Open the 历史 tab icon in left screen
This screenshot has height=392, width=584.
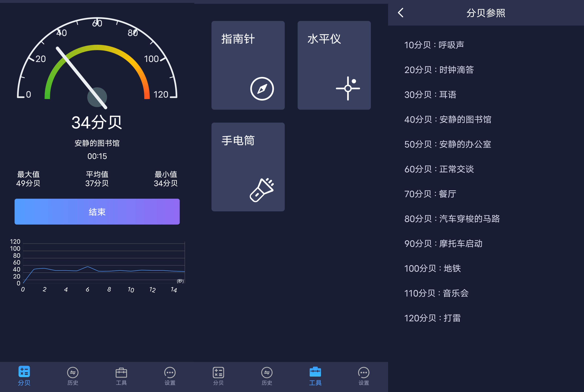coord(73,372)
